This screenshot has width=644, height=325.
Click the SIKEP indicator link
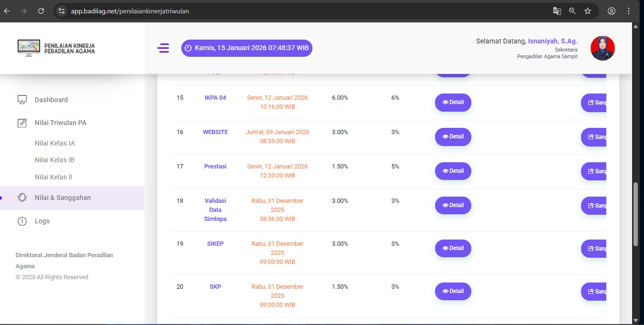[215, 244]
